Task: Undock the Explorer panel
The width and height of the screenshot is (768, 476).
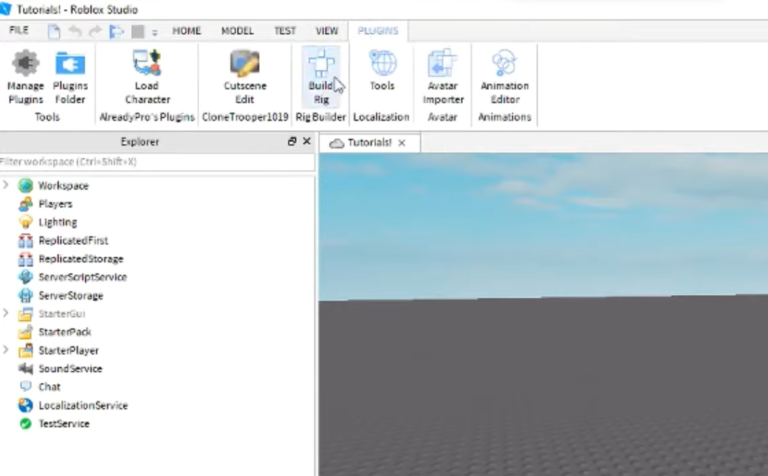Action: pyautogui.click(x=292, y=142)
